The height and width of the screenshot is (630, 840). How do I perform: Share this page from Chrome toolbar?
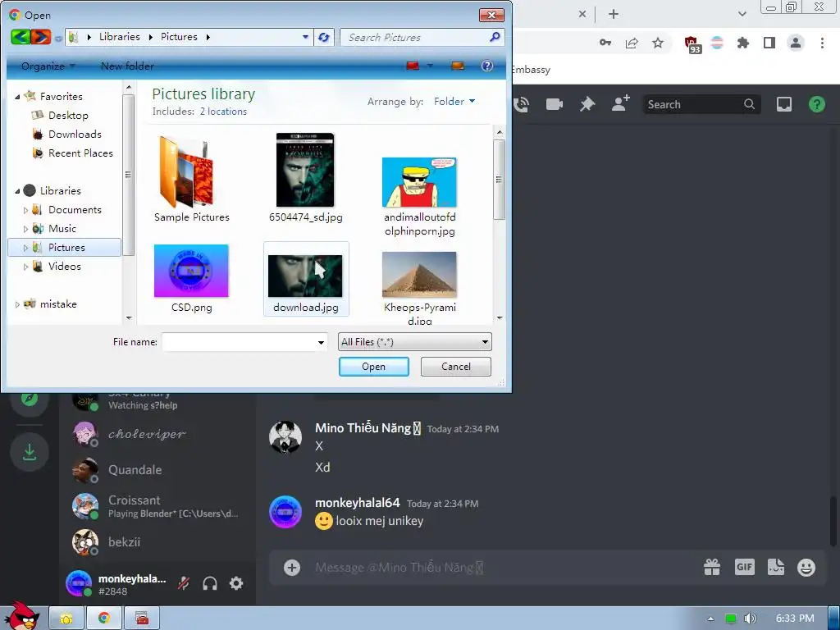pos(632,43)
